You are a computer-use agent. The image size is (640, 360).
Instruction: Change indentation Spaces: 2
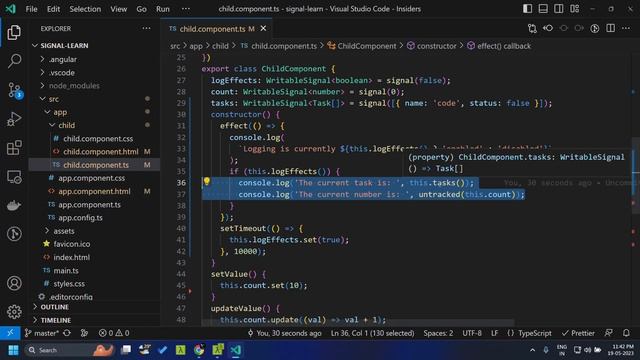[x=438, y=333]
